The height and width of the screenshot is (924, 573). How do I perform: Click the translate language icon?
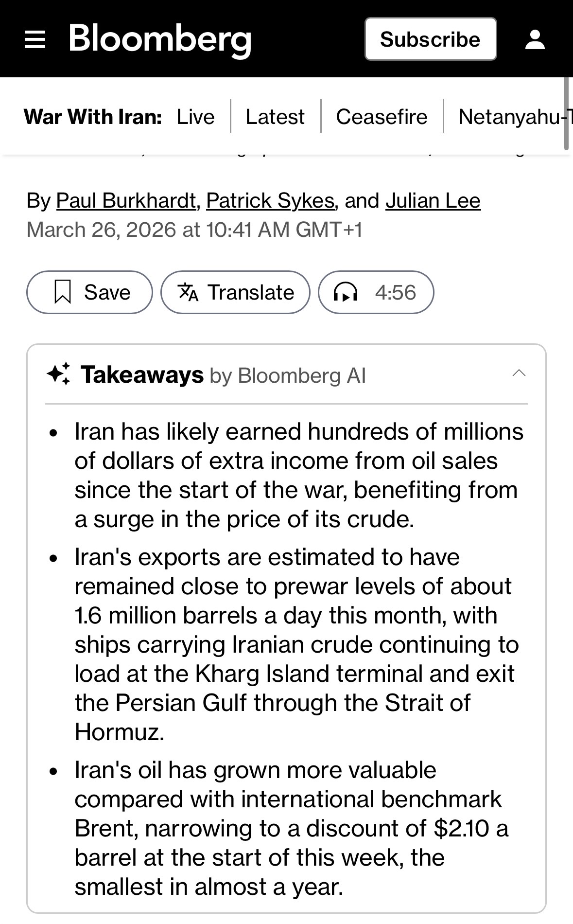pos(188,292)
